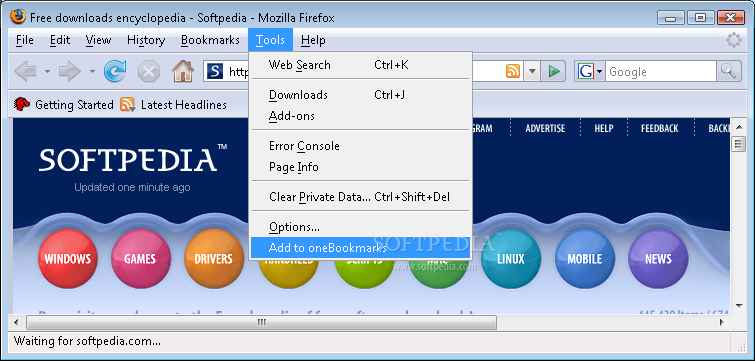Go to the Home page icon
This screenshot has height=361, width=755.
(183, 71)
